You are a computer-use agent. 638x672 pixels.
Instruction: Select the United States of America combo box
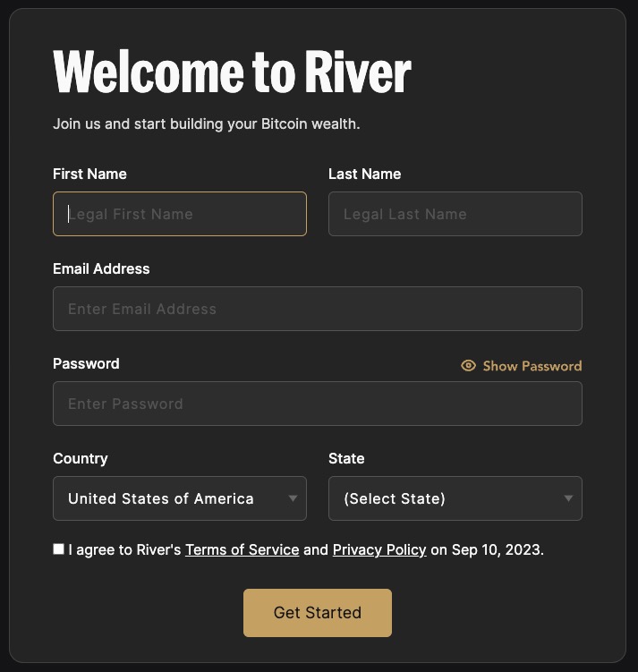pyautogui.click(x=180, y=498)
